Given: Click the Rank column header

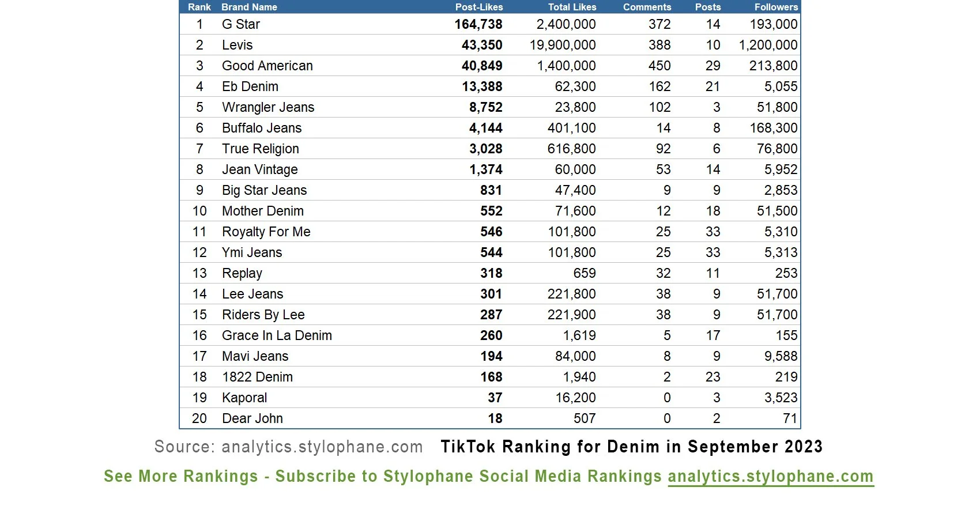Looking at the screenshot, I should point(199,7).
